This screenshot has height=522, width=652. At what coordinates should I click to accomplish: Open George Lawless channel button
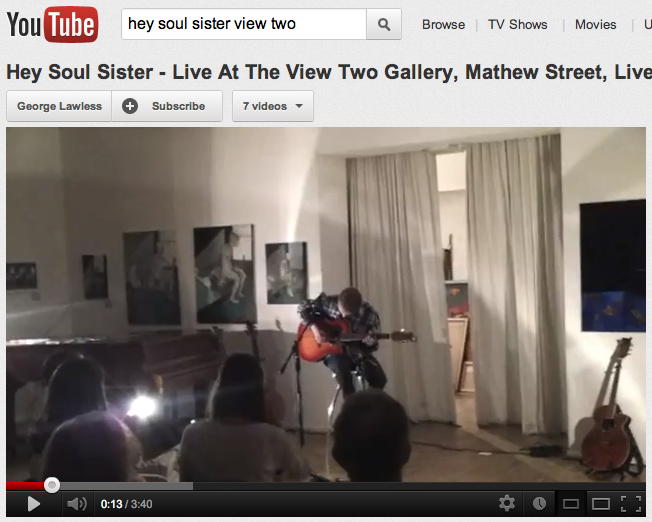59,106
